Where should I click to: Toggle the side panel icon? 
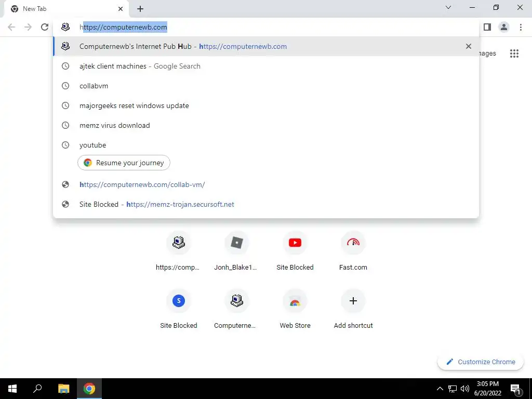487,27
